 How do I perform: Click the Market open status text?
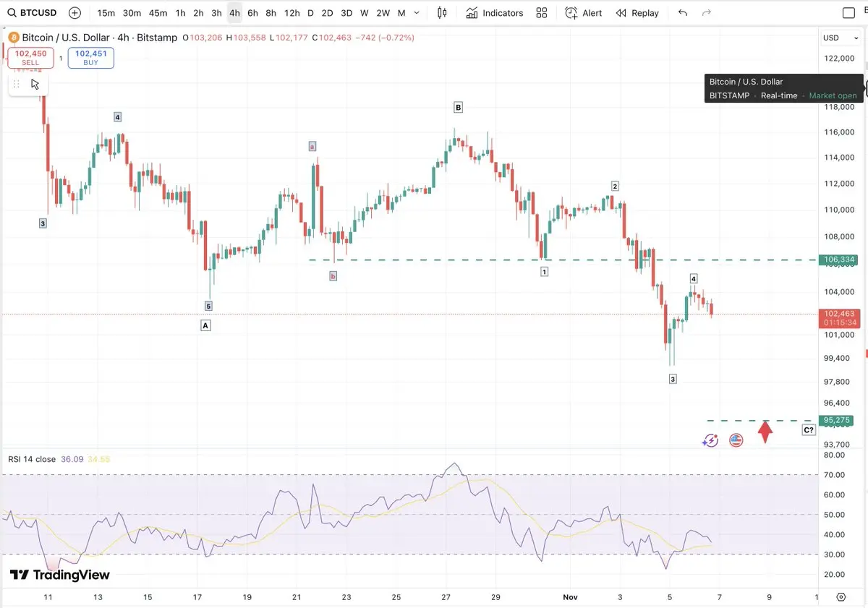pos(833,95)
